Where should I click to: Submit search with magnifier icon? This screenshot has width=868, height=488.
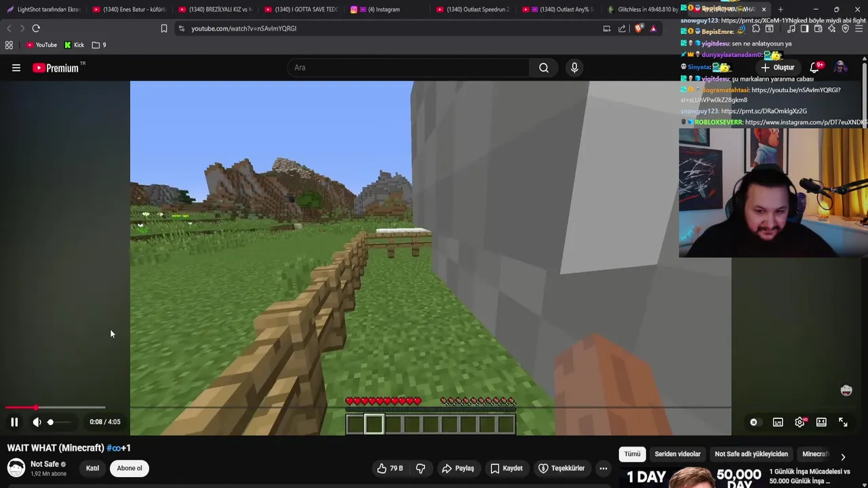tap(544, 68)
